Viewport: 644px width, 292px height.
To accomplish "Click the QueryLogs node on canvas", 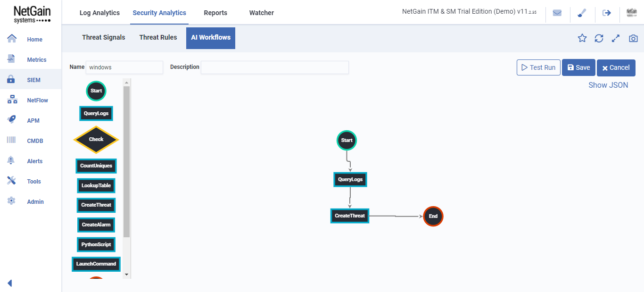I will pyautogui.click(x=350, y=180).
